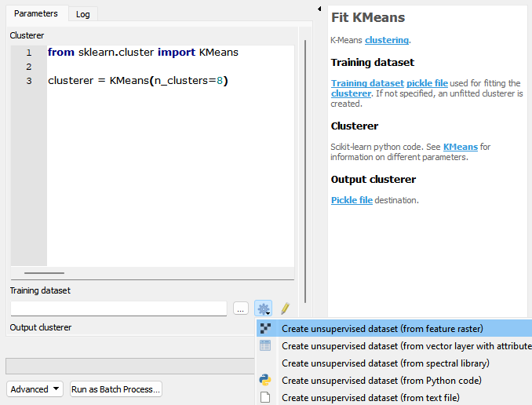Choose Create unsupervised dataset from Python code
Screen dimensions: 532x405
click(x=381, y=381)
